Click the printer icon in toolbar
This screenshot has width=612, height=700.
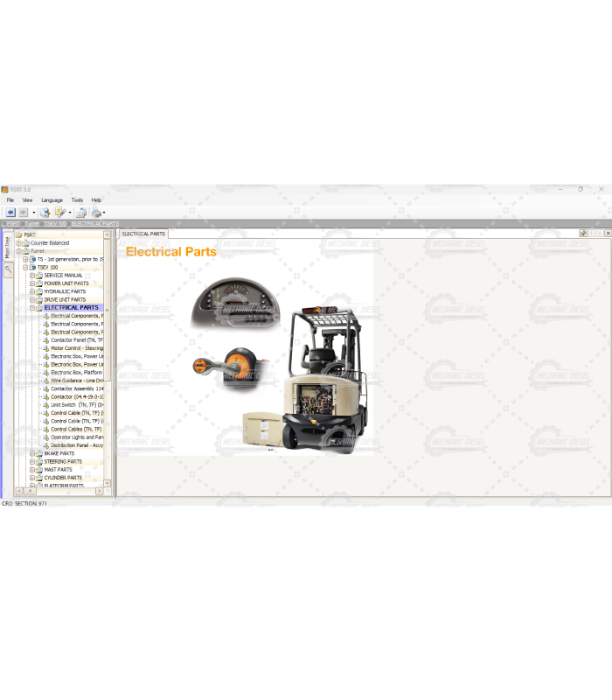[x=95, y=213]
